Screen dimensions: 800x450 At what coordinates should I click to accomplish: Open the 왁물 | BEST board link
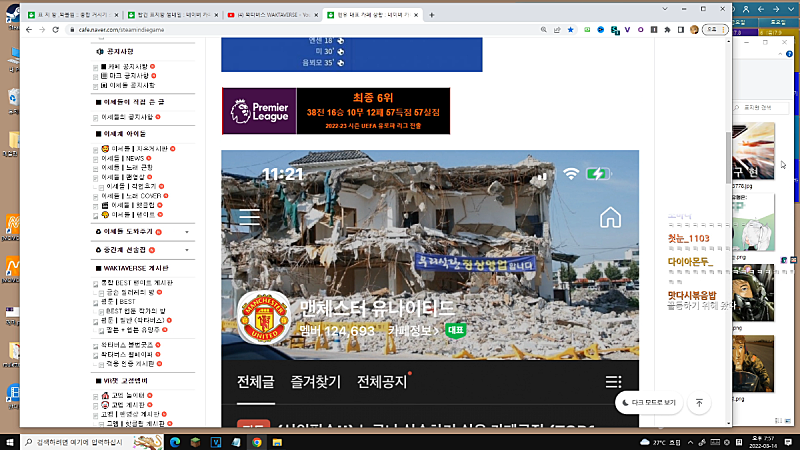(118, 302)
